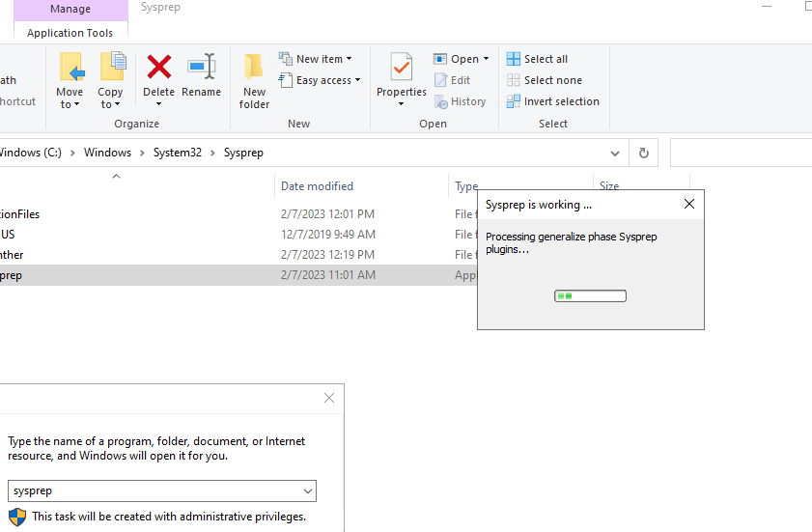
Task: Close the Run dialog
Action: [x=329, y=398]
